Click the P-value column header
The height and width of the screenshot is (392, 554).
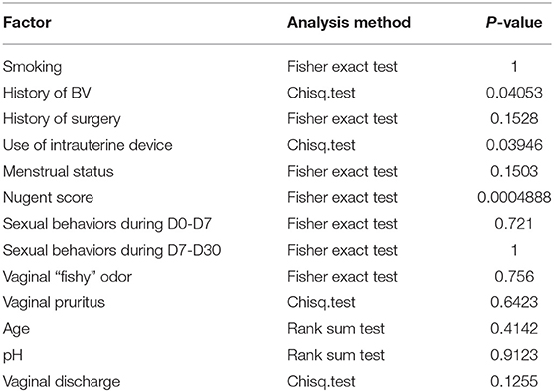pos(514,23)
